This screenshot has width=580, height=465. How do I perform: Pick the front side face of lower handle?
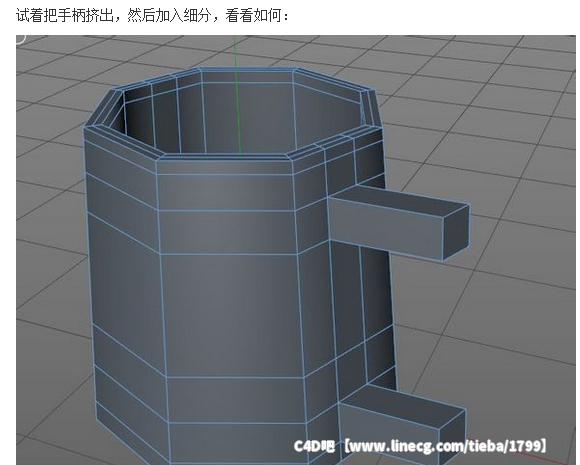pyautogui.click(x=388, y=433)
